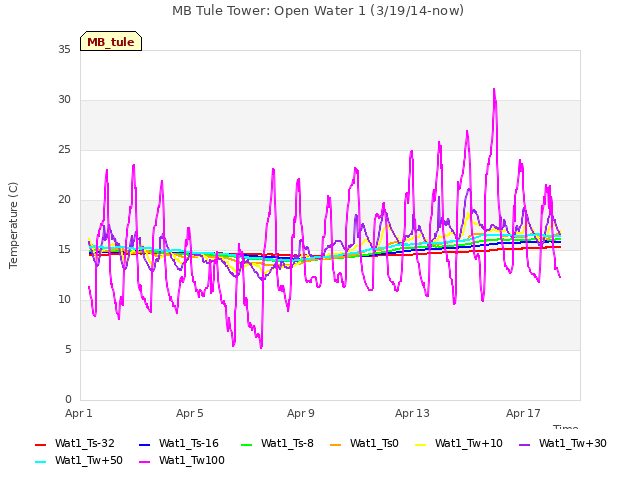Click the Apr 17 x-axis label
Image resolution: width=640 pixels, height=480 pixels.
pos(523,413)
